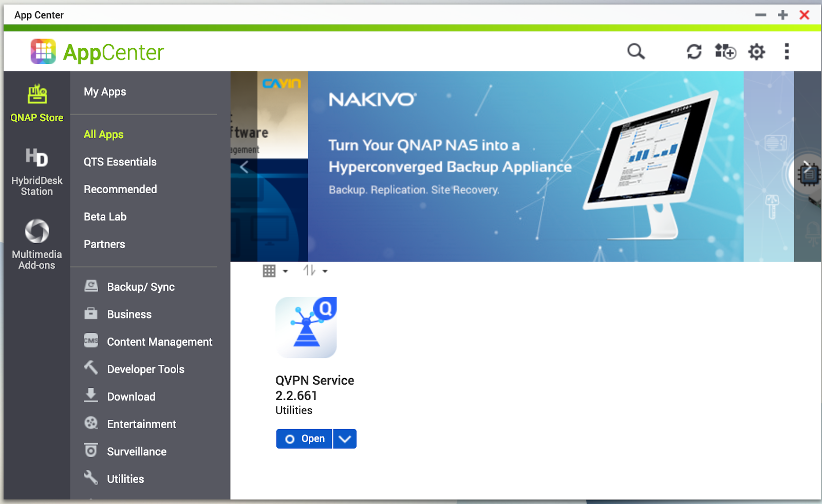Viewport: 822px width, 504px height.
Task: Click the QVPN Service title link
Action: [x=314, y=381]
